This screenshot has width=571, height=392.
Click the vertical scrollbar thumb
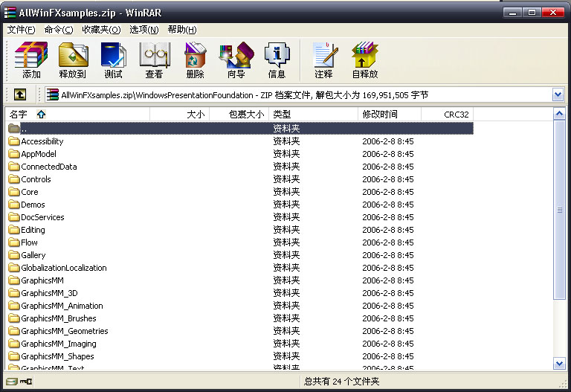(x=559, y=210)
